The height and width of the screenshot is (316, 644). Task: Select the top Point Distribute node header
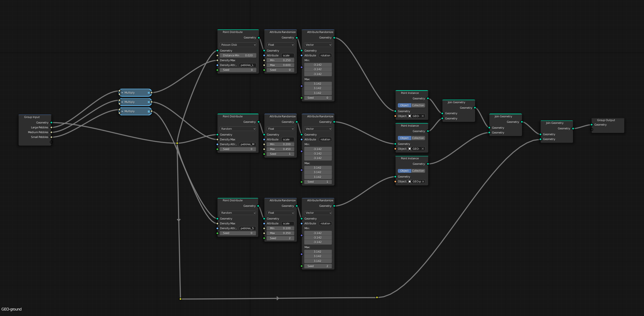coord(238,32)
